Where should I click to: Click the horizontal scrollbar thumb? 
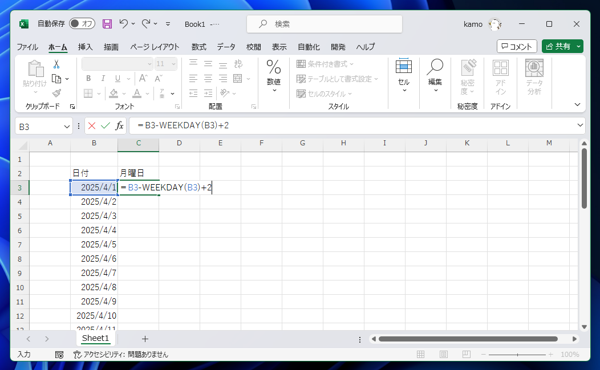tap(468, 339)
